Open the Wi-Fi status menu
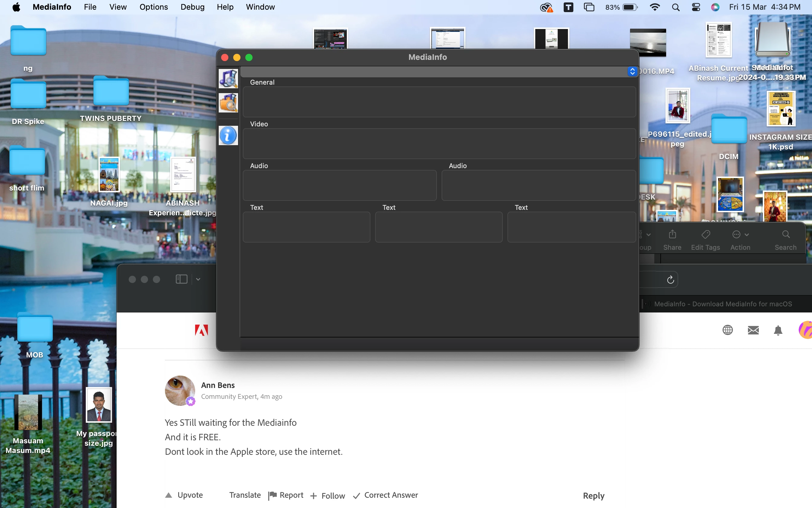The width and height of the screenshot is (812, 508). pos(655,7)
